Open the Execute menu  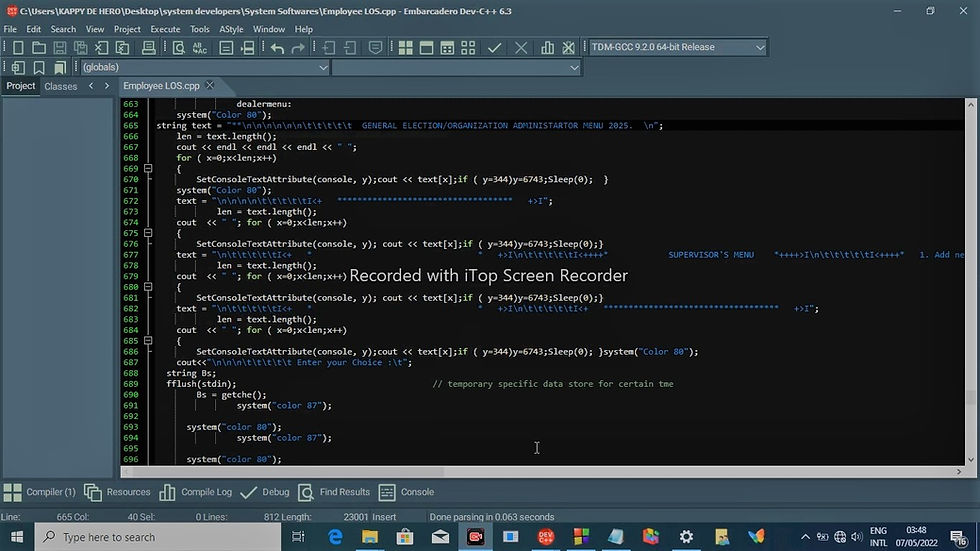165,29
